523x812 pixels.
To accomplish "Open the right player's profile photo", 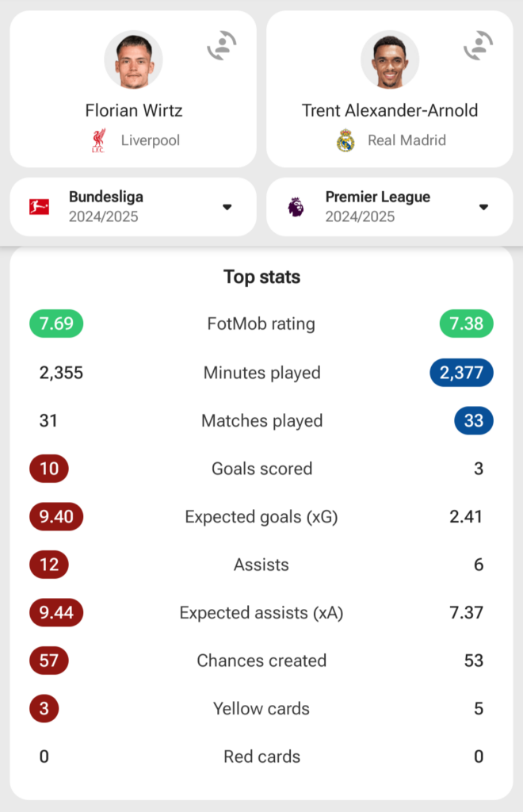I will point(390,60).
